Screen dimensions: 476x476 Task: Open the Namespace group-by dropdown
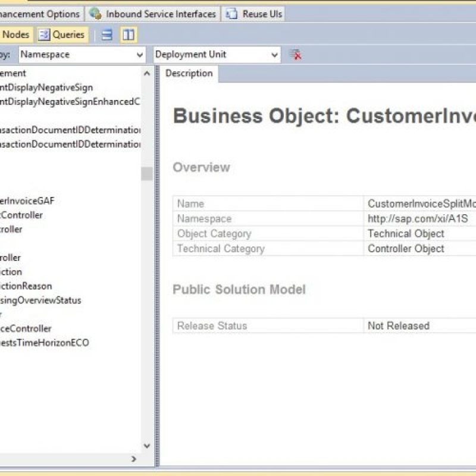[x=140, y=55]
